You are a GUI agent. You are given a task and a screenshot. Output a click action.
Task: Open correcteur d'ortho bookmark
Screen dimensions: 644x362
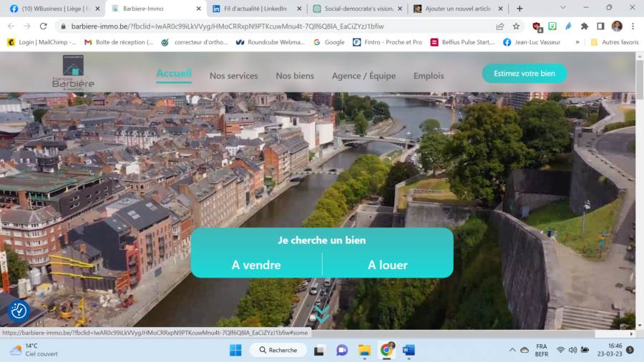194,42
